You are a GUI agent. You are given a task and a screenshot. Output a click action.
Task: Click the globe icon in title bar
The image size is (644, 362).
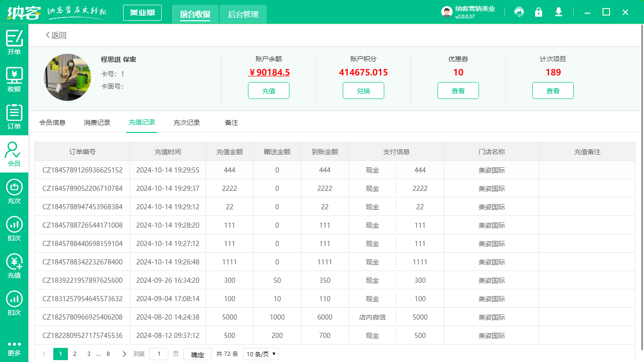pyautogui.click(x=519, y=12)
